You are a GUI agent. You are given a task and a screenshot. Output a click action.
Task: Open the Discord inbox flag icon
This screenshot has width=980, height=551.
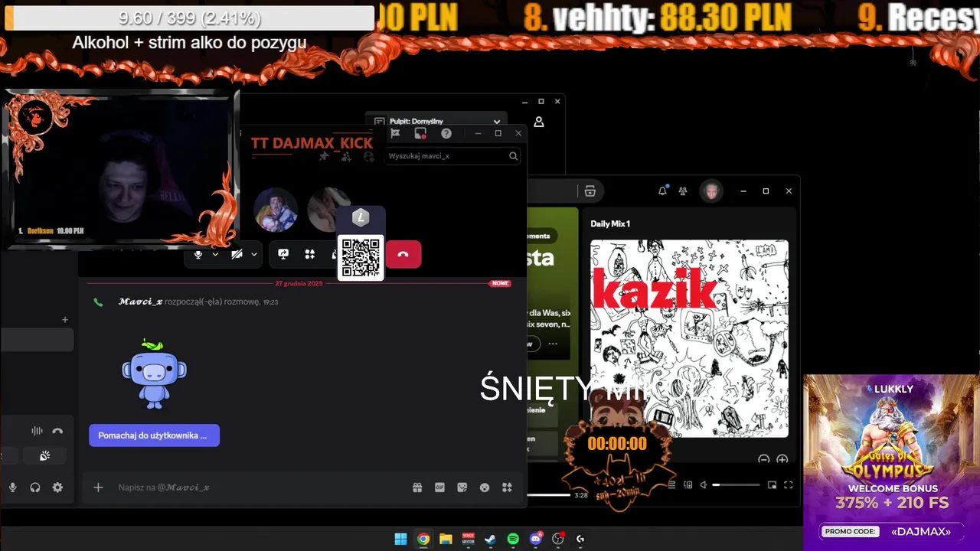pyautogui.click(x=395, y=133)
